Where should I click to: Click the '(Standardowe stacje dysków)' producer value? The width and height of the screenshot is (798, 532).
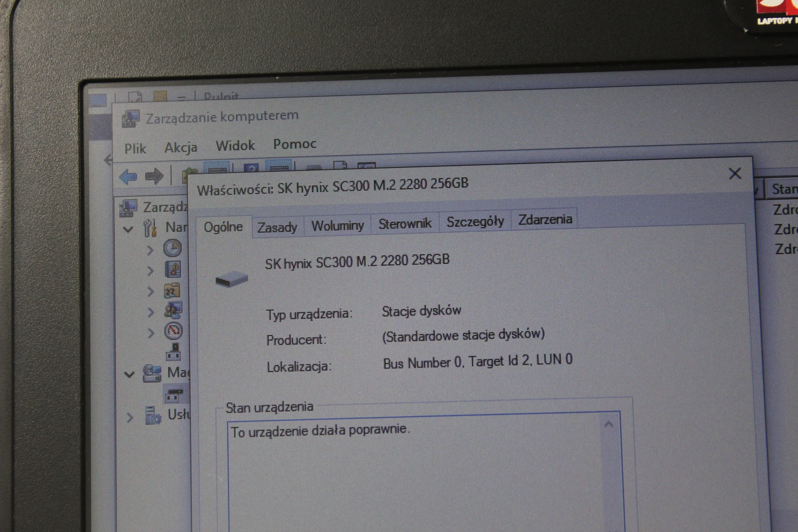click(x=463, y=335)
